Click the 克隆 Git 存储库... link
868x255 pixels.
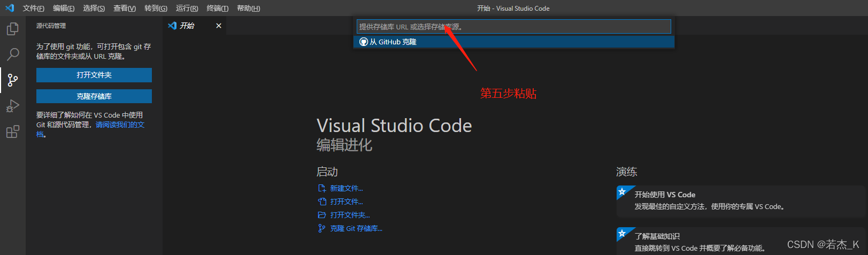[x=356, y=228]
